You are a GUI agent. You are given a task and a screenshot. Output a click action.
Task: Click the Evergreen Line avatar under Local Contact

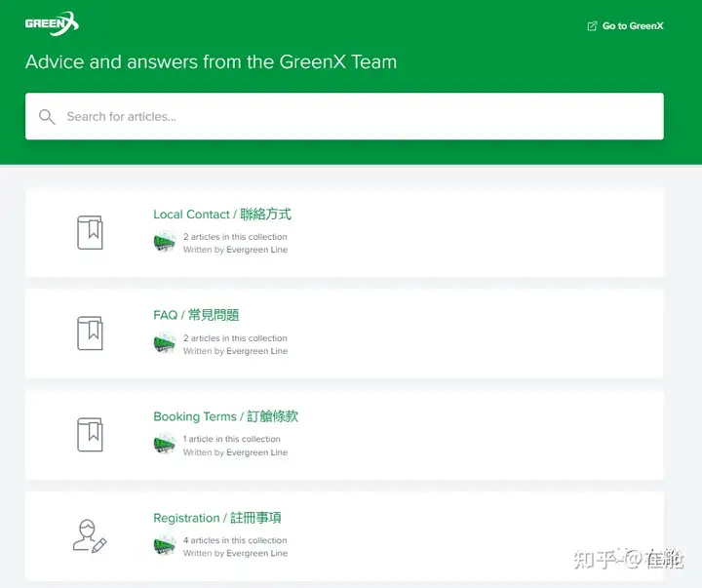165,242
